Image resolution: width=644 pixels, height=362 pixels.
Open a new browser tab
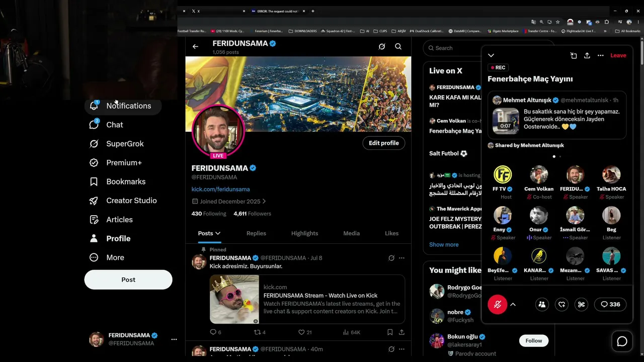click(x=313, y=11)
